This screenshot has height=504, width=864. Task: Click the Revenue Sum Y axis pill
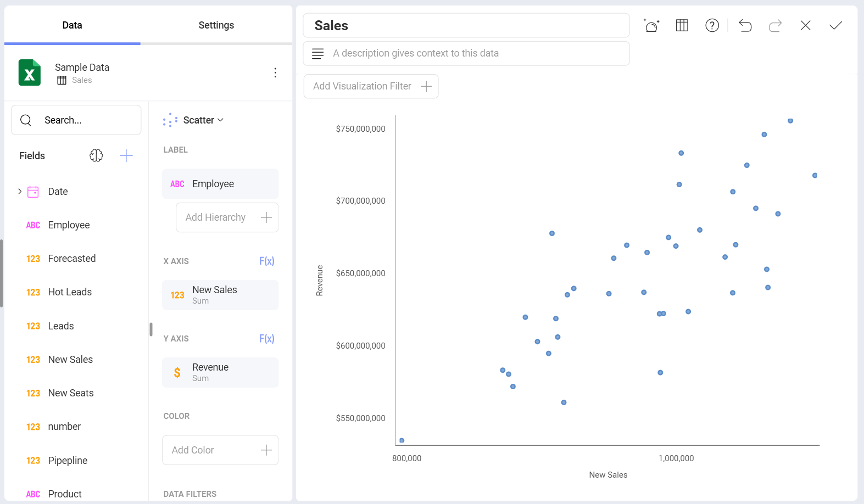tap(220, 372)
